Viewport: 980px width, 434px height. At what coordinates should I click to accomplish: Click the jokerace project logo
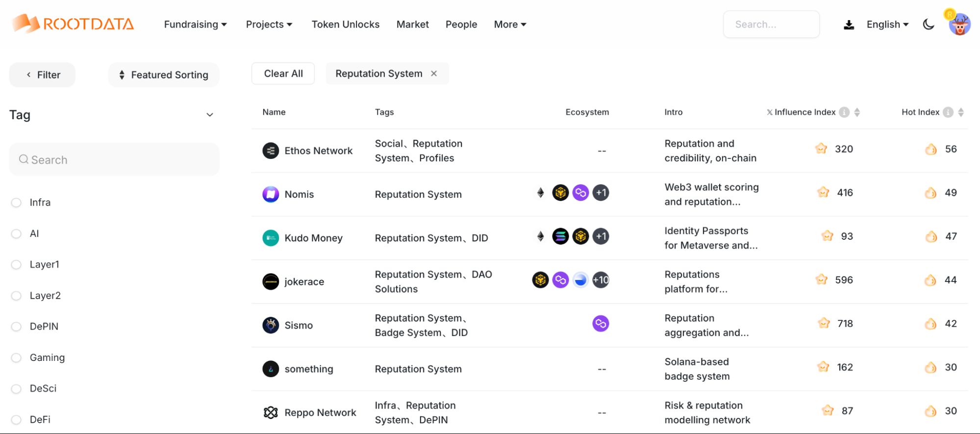(271, 281)
